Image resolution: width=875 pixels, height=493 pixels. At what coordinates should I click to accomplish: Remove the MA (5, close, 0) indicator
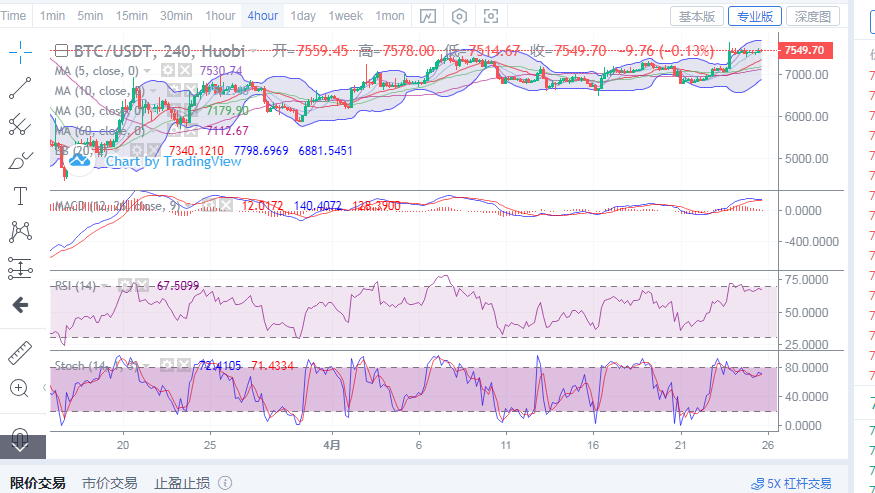coord(186,71)
